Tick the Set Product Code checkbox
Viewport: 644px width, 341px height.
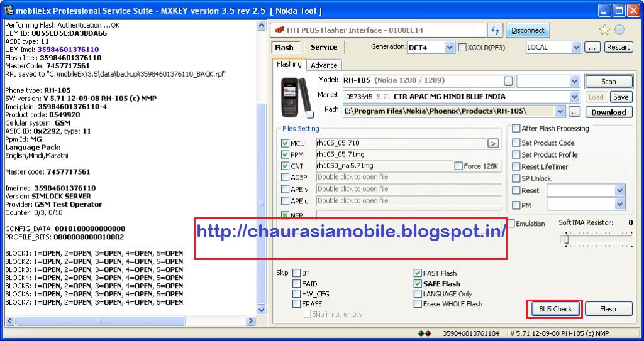(516, 143)
